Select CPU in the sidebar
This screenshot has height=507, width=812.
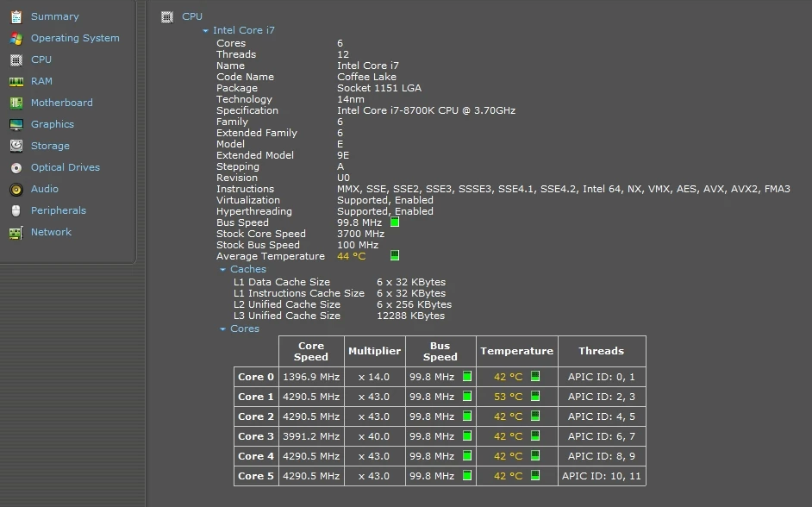41,59
